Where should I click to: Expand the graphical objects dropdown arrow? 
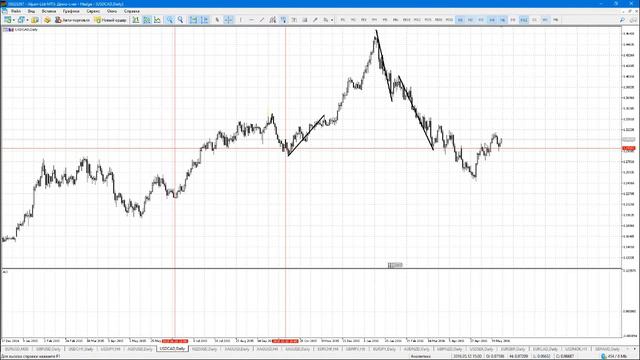tap(332, 20)
